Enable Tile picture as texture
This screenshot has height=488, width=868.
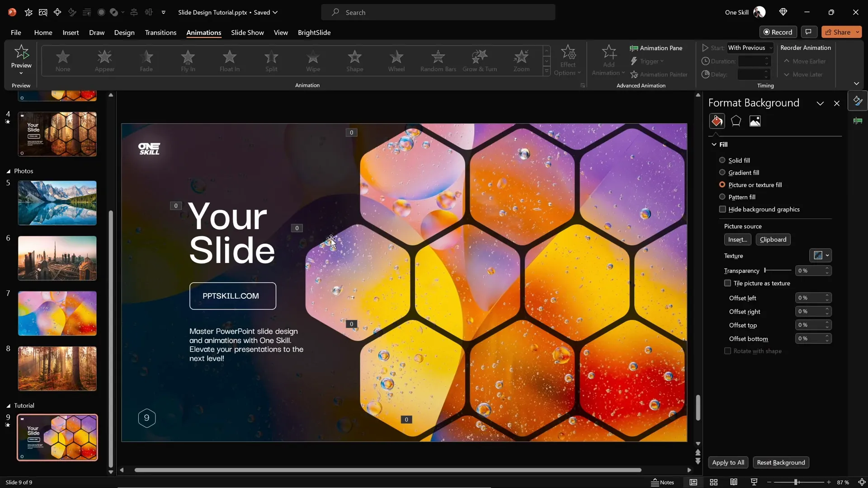(x=727, y=283)
